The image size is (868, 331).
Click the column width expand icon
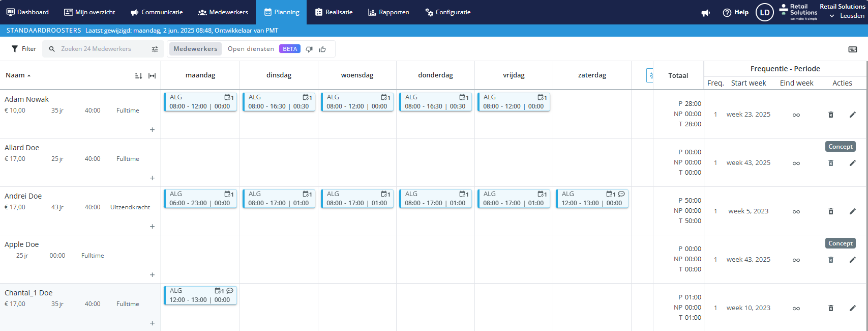click(152, 76)
